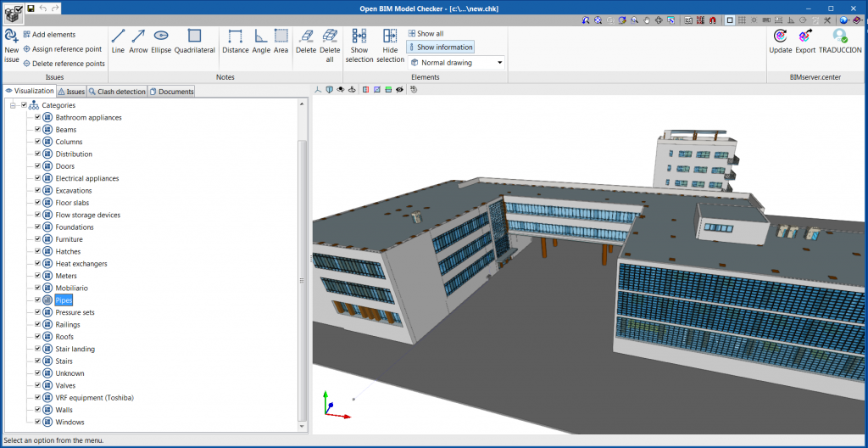Click the undo arrow in title bar
Screen dimensions: 868x448
pos(43,8)
